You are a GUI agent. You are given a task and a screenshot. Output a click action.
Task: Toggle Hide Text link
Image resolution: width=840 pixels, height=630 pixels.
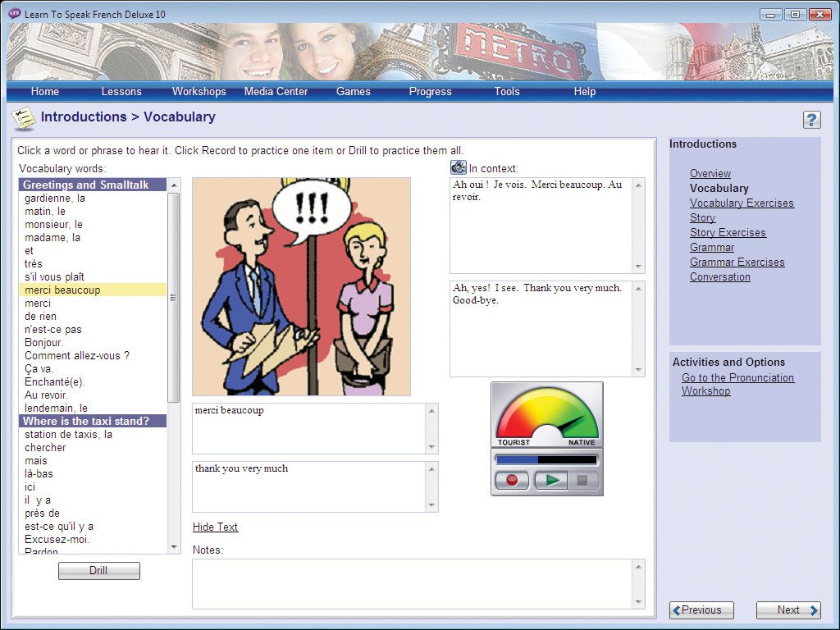click(x=215, y=527)
